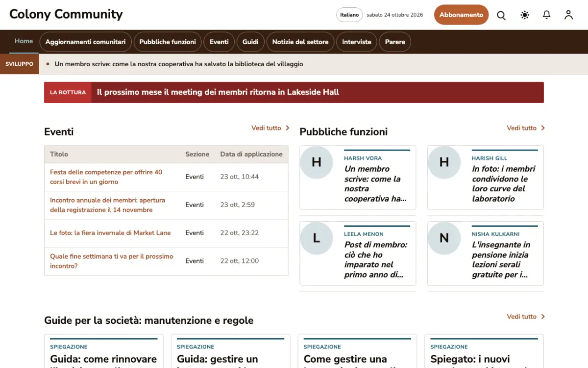Click the 23 ott, 10:44 date cell
The width and height of the screenshot is (588, 368).
240,177
